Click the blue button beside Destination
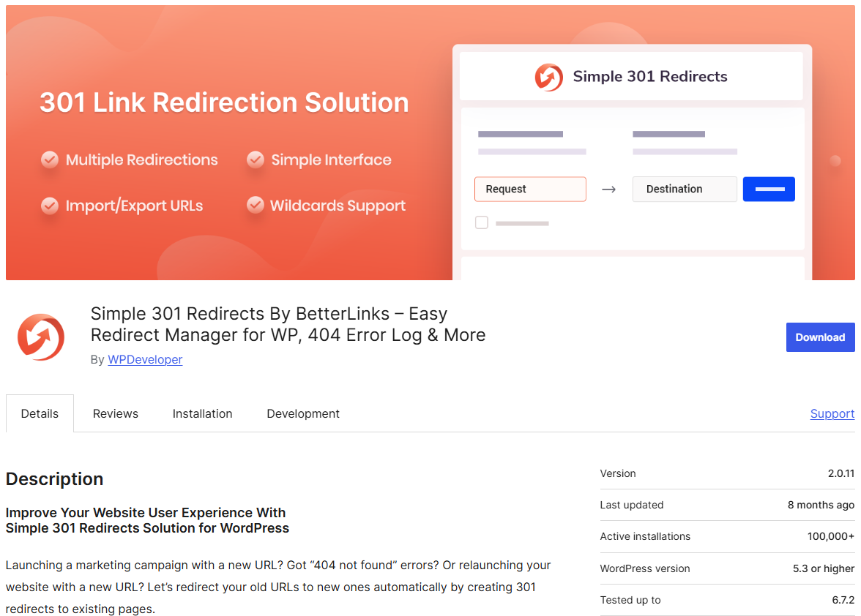Screen dimensions: 861x616 [x=769, y=189]
